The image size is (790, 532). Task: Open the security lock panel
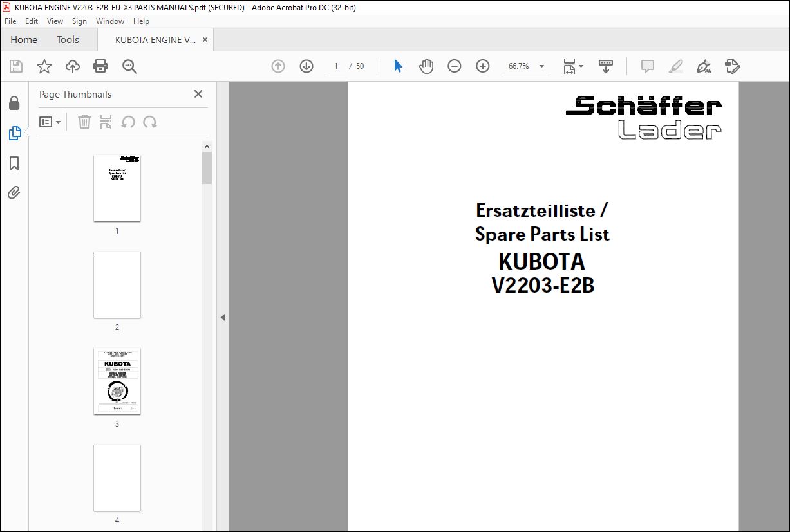point(14,103)
